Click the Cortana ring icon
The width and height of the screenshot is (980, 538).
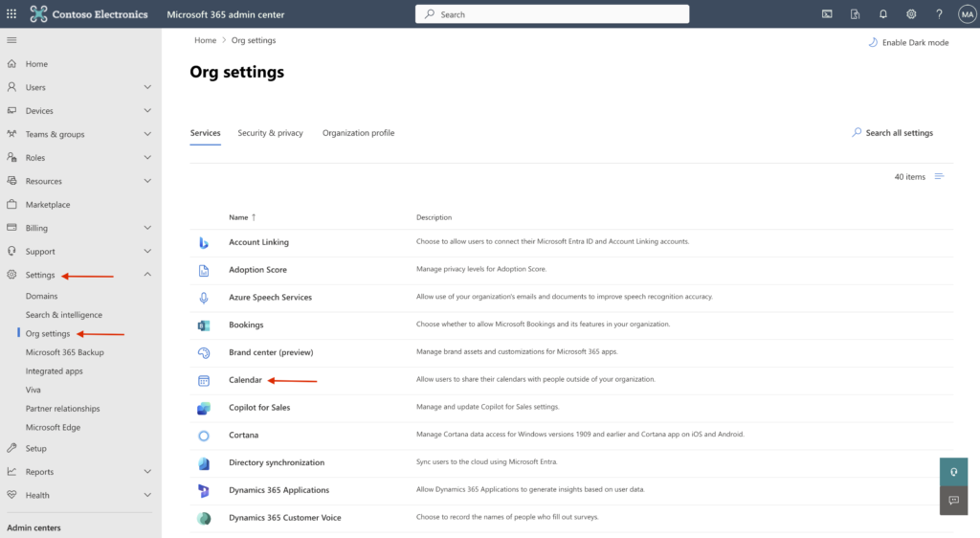204,436
